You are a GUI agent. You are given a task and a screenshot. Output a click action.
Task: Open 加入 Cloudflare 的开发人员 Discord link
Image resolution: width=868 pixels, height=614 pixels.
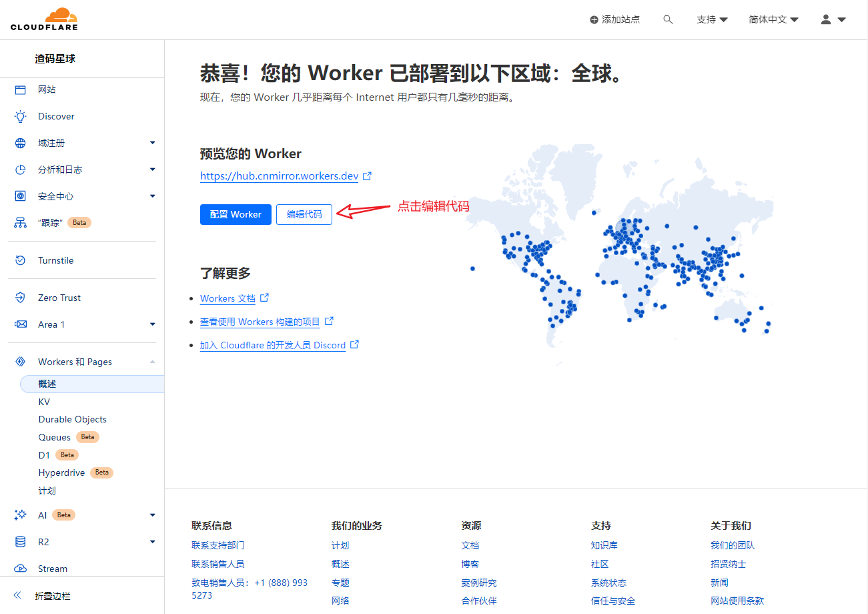(273, 345)
